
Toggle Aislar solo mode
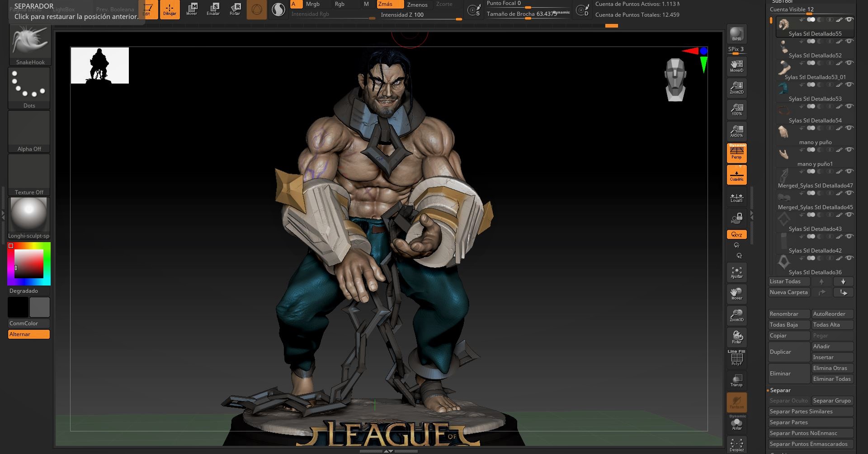tap(736, 424)
